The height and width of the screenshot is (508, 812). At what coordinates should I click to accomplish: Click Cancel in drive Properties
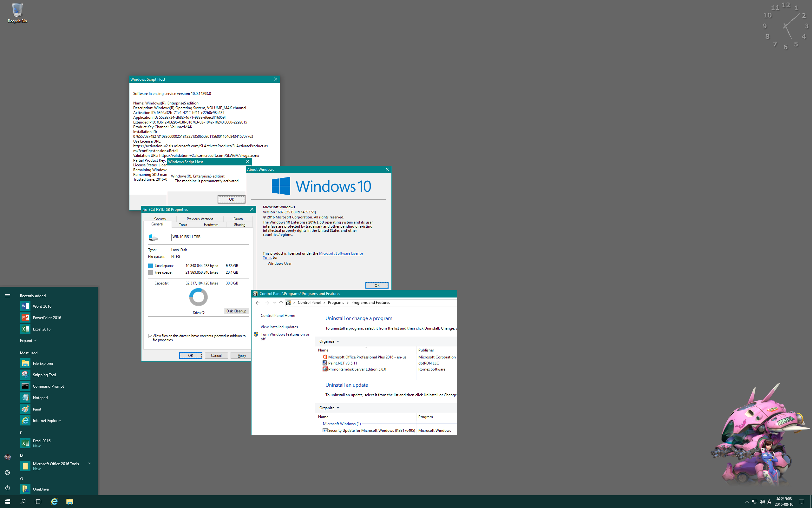pos(216,356)
